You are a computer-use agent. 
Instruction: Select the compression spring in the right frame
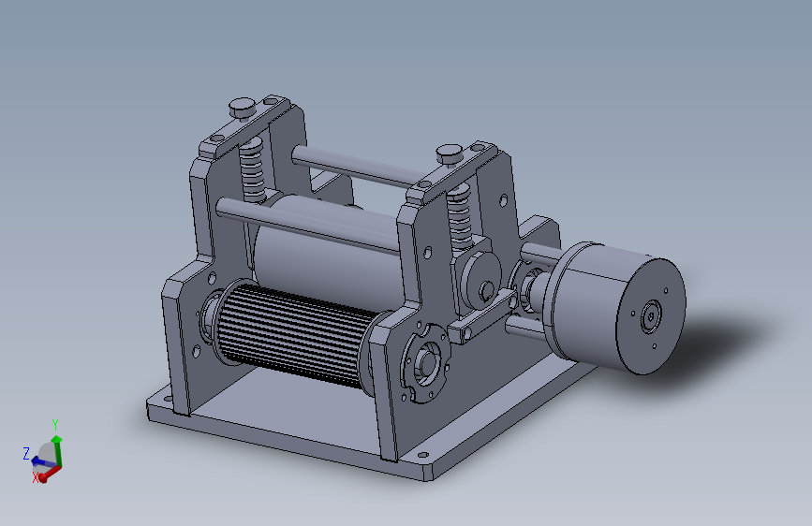tap(460, 217)
